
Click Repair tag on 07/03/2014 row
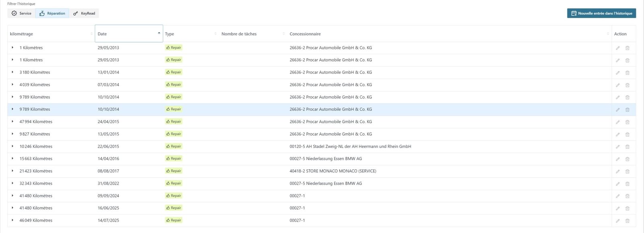(173, 85)
